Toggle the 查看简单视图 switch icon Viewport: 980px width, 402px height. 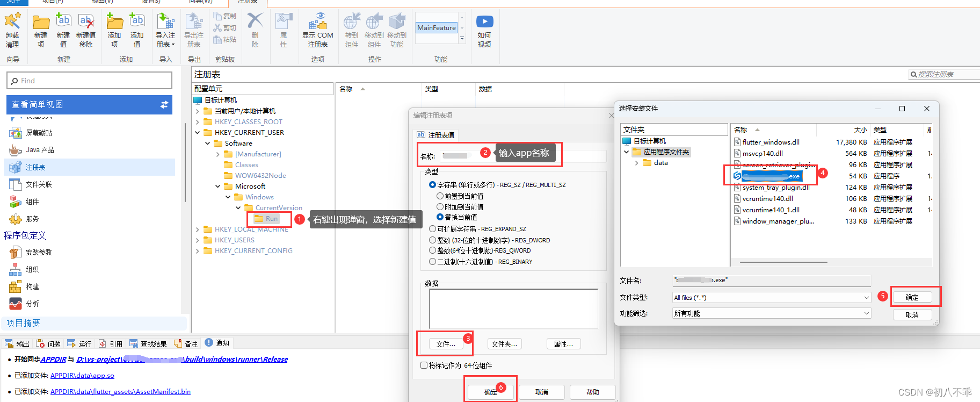(164, 105)
